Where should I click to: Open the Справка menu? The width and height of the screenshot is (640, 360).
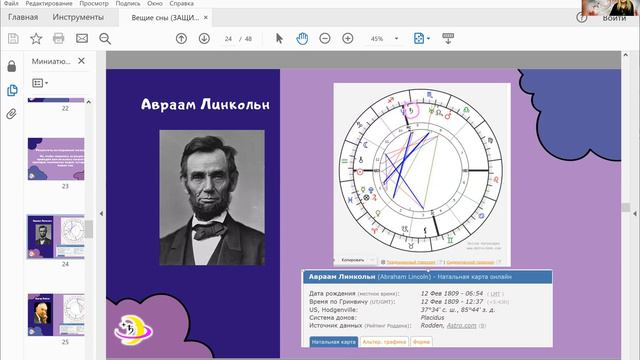click(x=182, y=3)
